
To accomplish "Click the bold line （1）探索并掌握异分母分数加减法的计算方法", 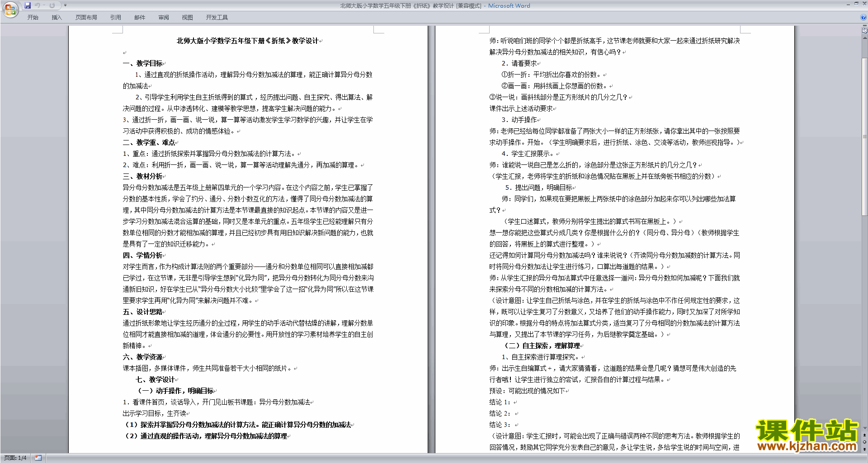I will click(238, 425).
